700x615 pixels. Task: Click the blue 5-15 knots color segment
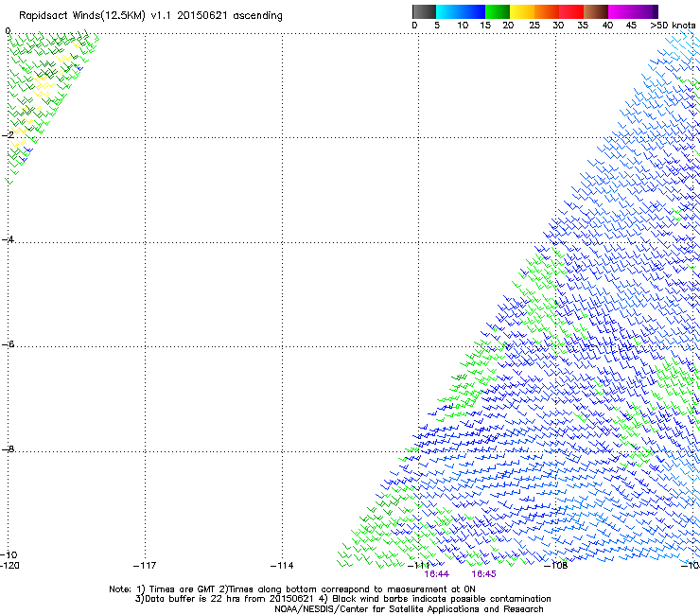(461, 11)
